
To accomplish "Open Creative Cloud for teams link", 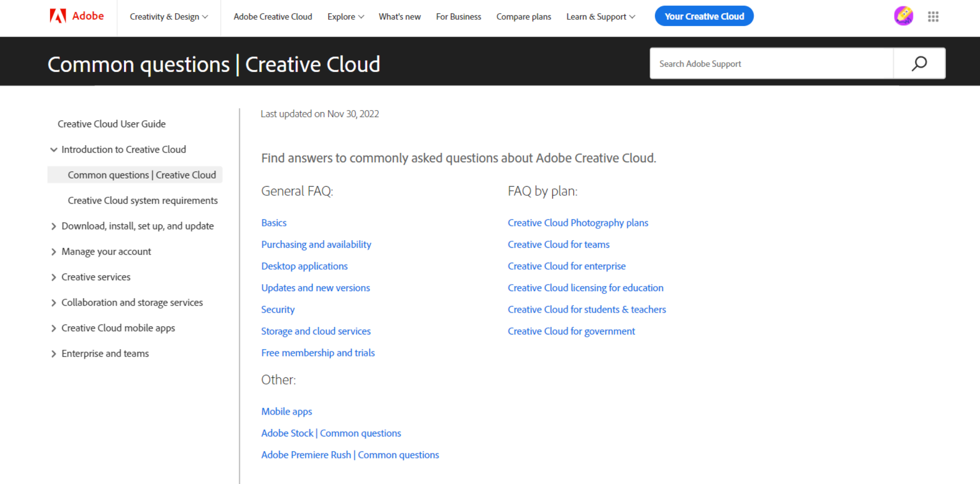I will 558,245.
